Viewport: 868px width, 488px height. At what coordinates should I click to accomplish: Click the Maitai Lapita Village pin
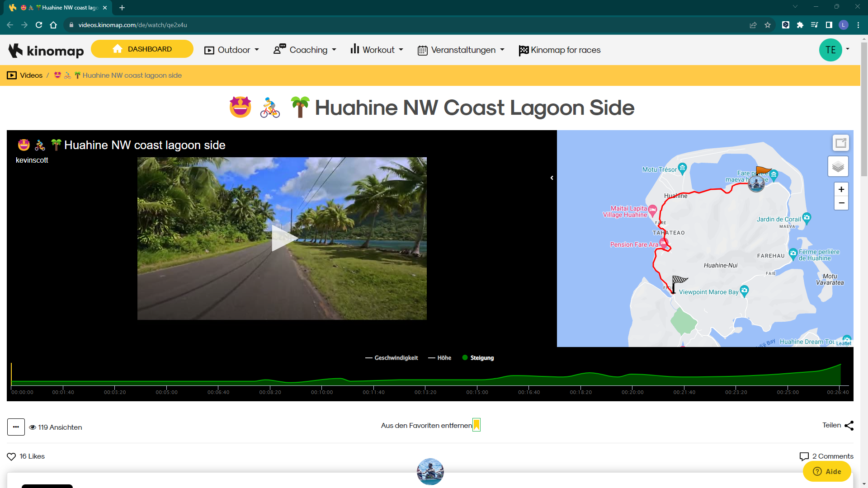(652, 210)
